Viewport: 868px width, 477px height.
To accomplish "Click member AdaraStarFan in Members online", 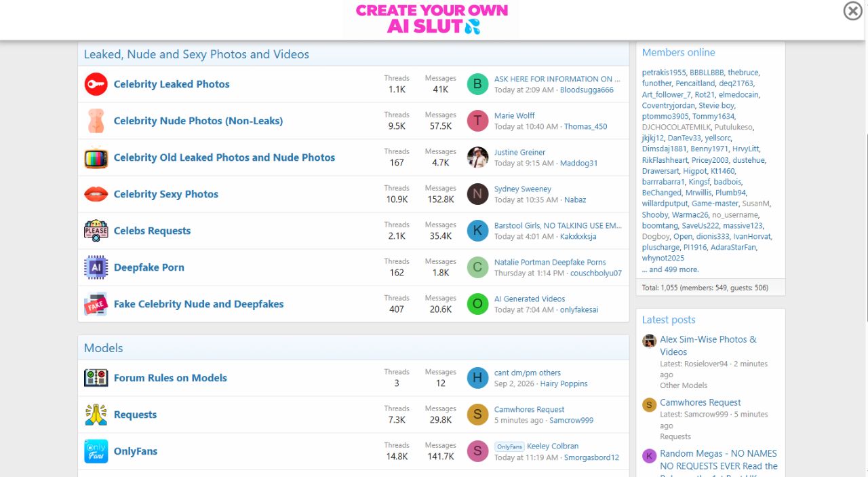I will point(733,247).
